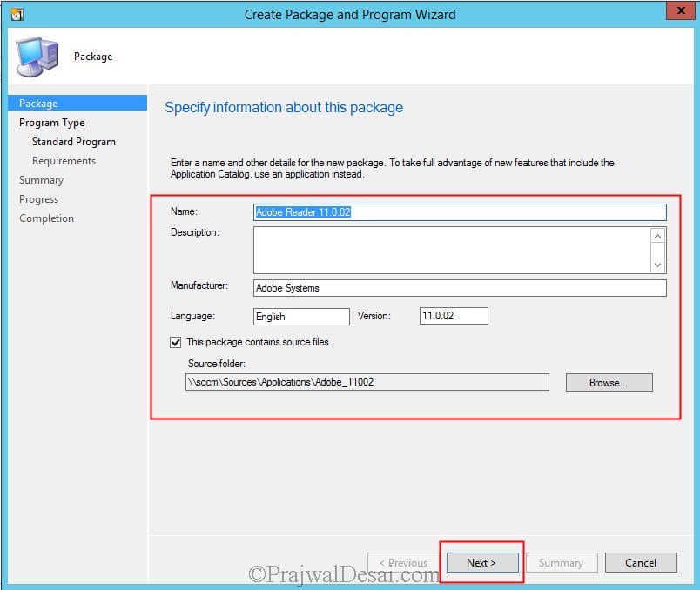
Task: Click the 'Language:' label
Action: pos(192,316)
